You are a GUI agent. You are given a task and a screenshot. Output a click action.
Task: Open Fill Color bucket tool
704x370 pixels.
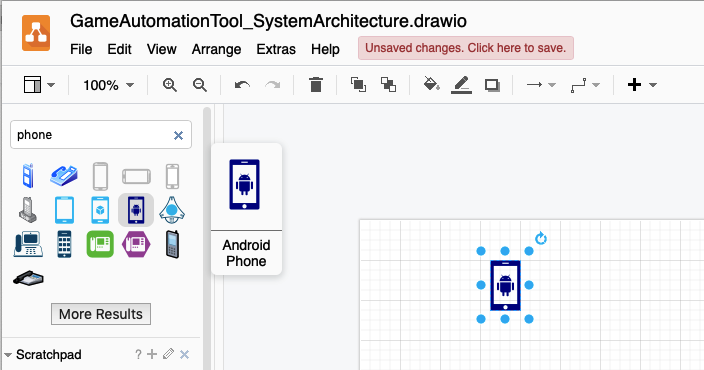click(x=431, y=84)
